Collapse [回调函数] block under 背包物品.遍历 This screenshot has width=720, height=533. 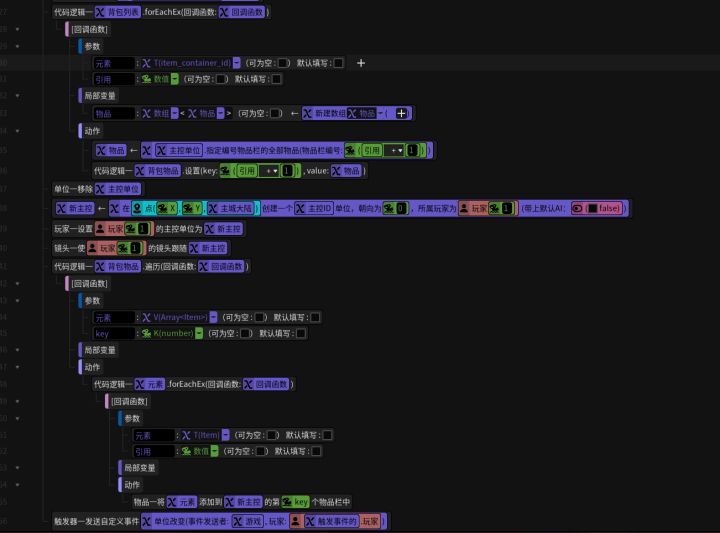click(17, 284)
